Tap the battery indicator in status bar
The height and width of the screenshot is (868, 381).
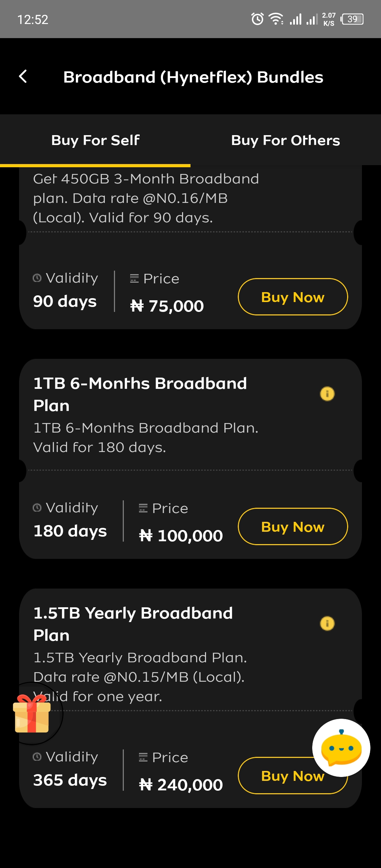point(352,19)
